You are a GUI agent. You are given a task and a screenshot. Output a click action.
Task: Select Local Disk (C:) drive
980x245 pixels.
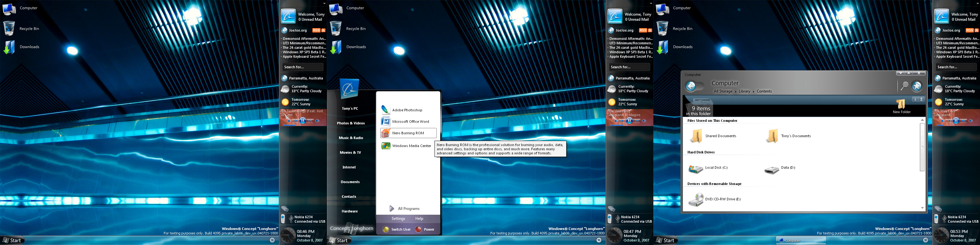tap(708, 168)
